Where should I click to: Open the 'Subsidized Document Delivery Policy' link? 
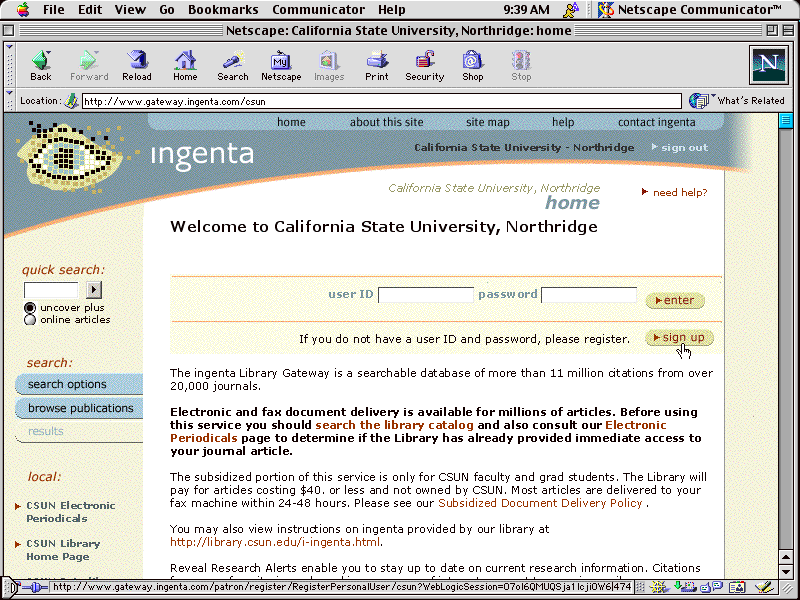(x=540, y=503)
